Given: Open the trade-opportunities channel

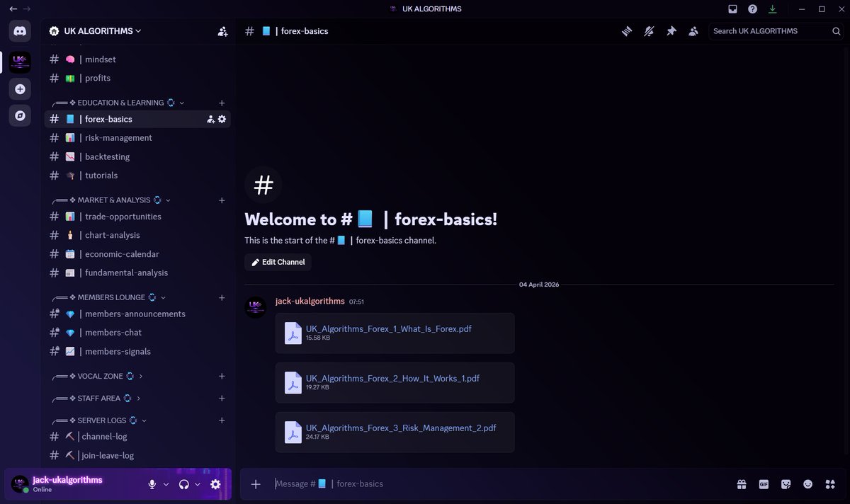Looking at the screenshot, I should 137,217.
